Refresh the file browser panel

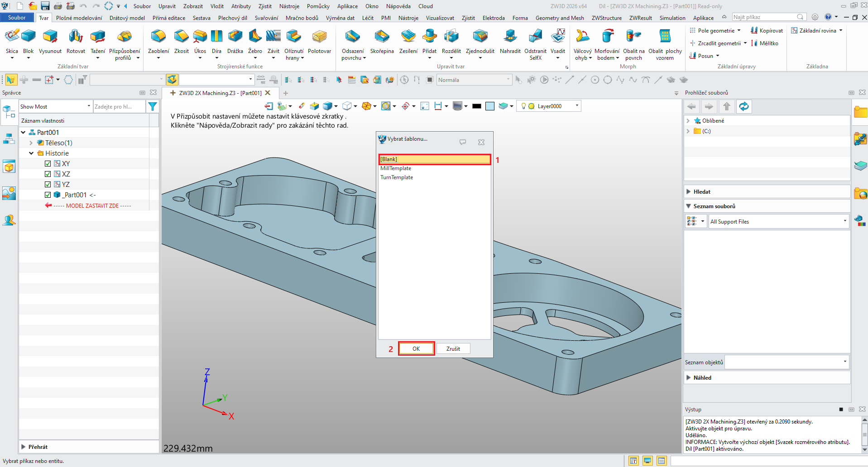pyautogui.click(x=743, y=107)
